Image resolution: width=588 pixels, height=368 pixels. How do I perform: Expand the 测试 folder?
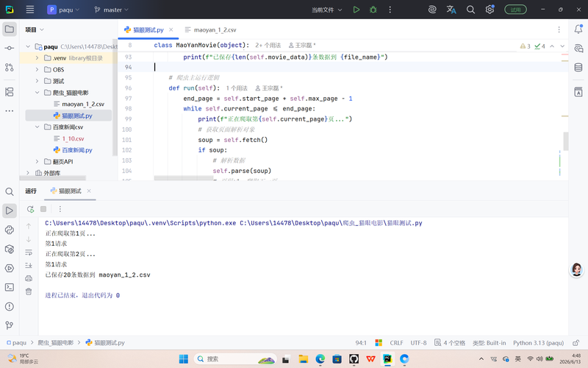pyautogui.click(x=37, y=81)
